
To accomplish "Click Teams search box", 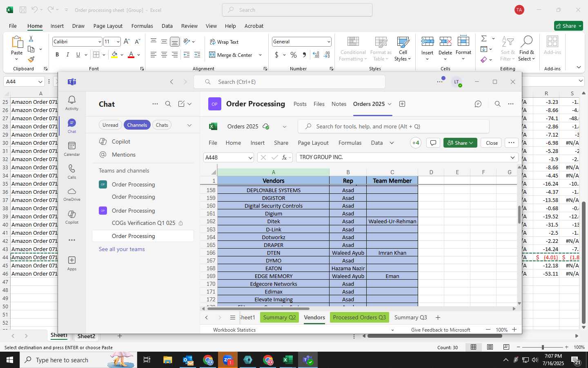I will (290, 82).
